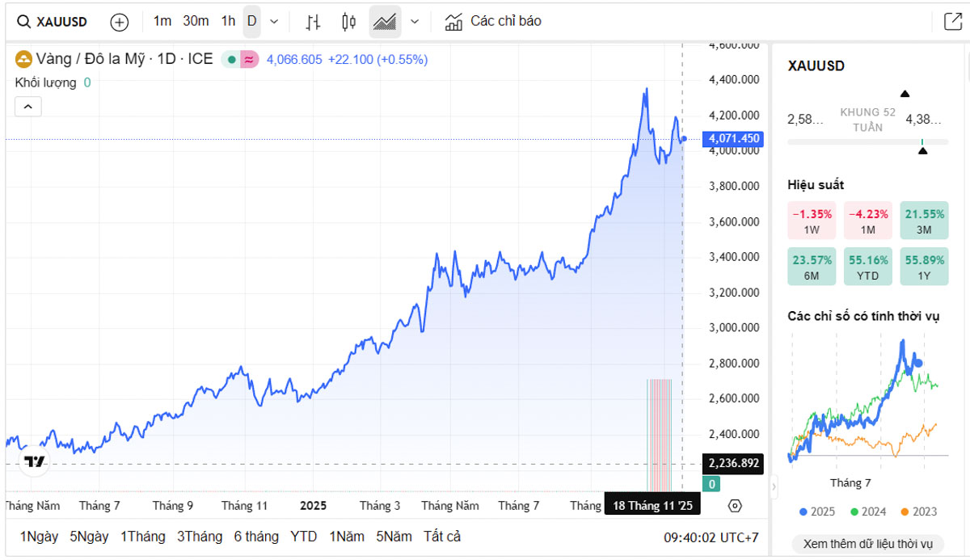Select the area chart style icon
Screen dimensions: 970x560
click(x=385, y=22)
